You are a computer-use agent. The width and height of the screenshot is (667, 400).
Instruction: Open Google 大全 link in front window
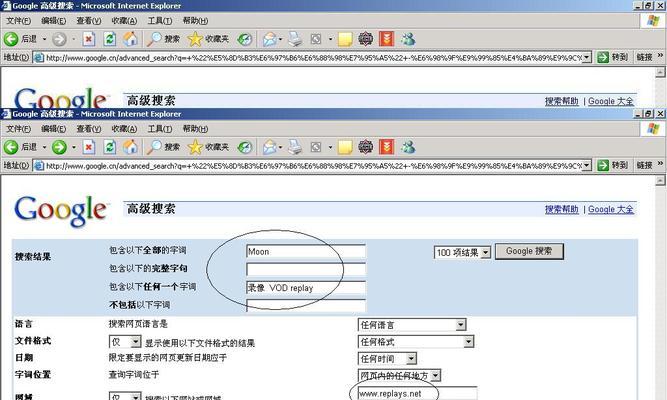tap(611, 209)
